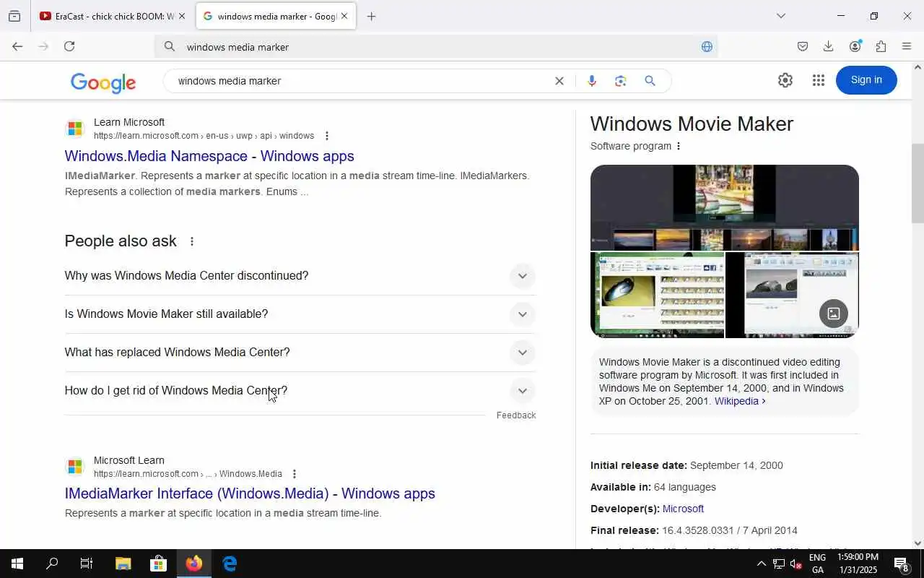Open Task View on taskbar
The width and height of the screenshot is (924, 578).
(87, 564)
